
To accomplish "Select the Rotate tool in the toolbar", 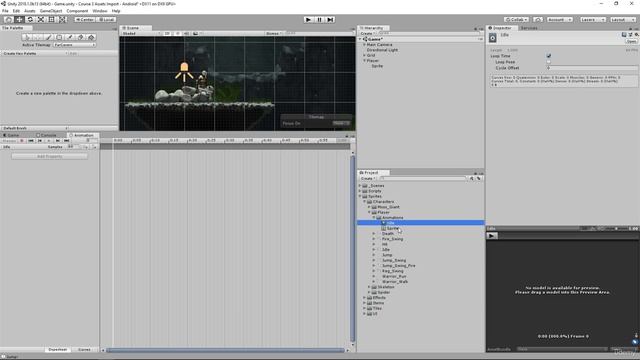I will pyautogui.click(x=30, y=20).
